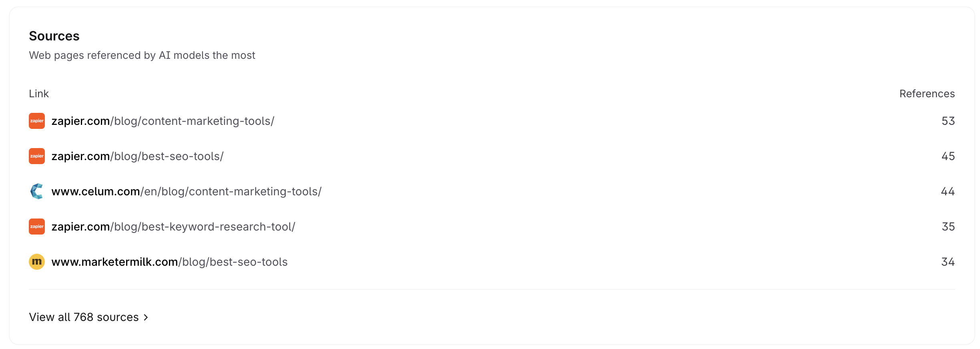980x349 pixels.
Task: Open www.celum.com content-marketing-tools link
Action: click(186, 191)
